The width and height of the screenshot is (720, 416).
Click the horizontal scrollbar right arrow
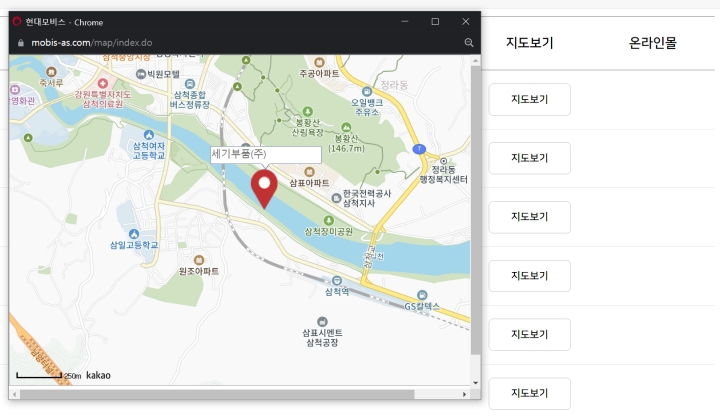pos(464,394)
